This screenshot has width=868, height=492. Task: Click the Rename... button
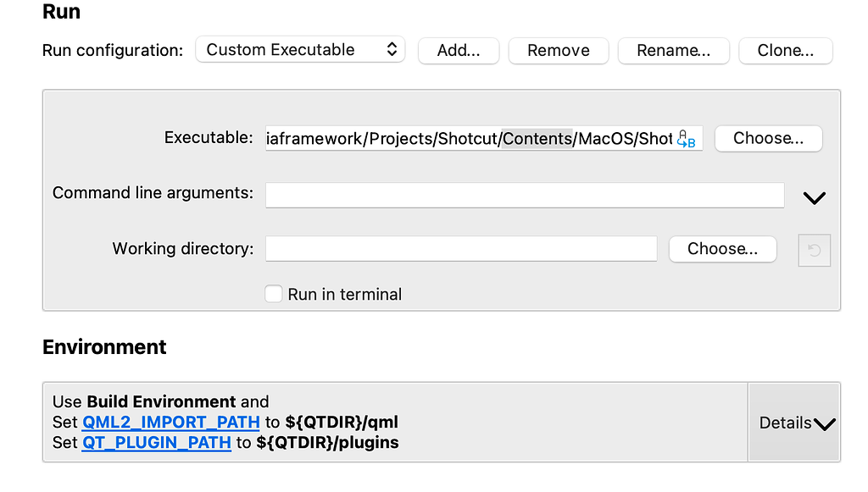tap(673, 51)
